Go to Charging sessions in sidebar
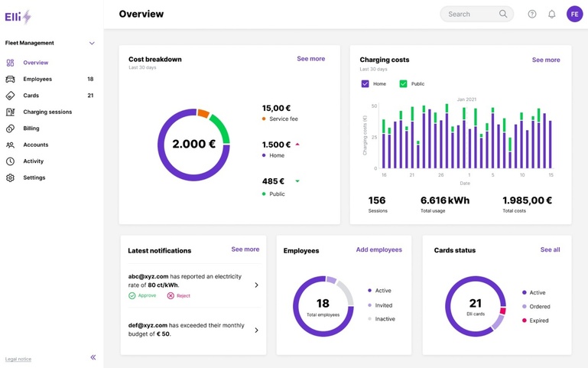Screen dimensions: 588x368 click(x=47, y=112)
